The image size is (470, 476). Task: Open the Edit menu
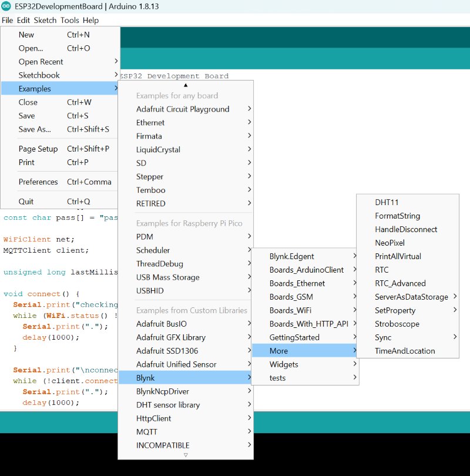[x=23, y=21]
